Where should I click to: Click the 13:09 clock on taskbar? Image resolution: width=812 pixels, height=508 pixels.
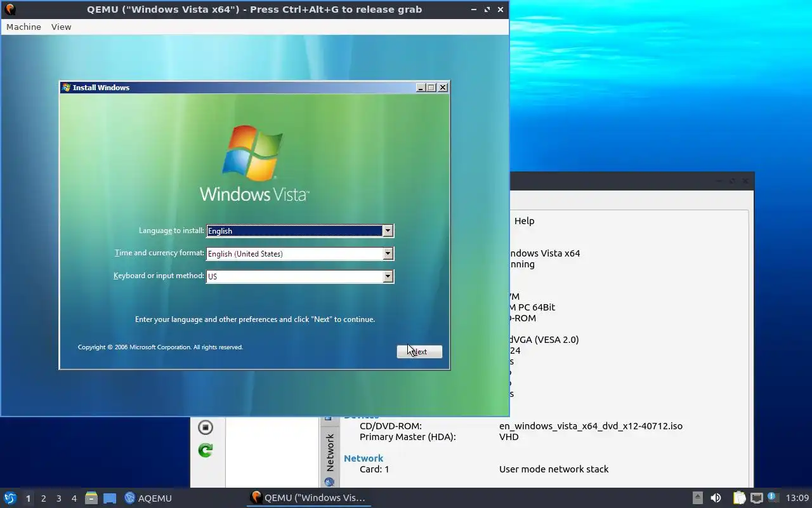[x=797, y=498]
